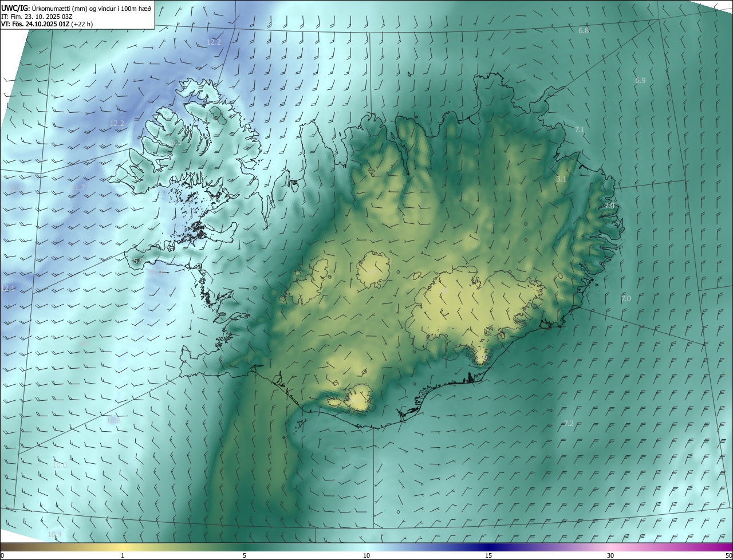Image resolution: width=733 pixels, height=560 pixels.
Task: Click the '3.1' value label on the map
Action: 561,179
